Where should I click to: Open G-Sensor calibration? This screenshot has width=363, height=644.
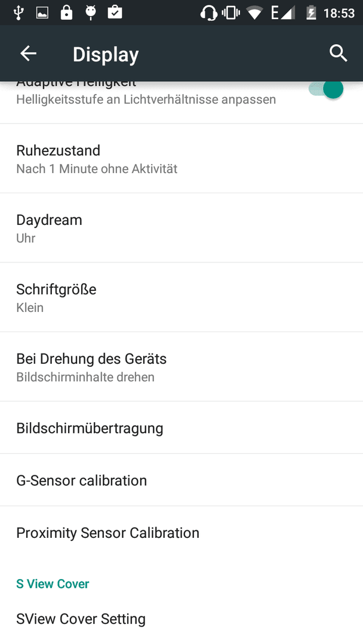click(181, 480)
